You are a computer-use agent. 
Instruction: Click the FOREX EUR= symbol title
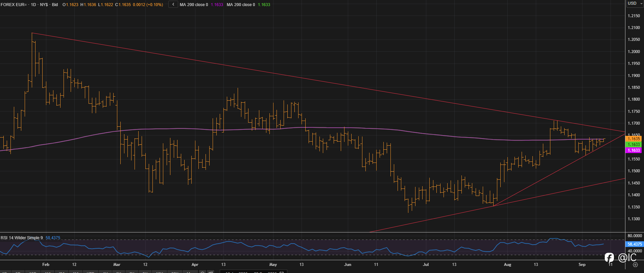[x=14, y=5]
